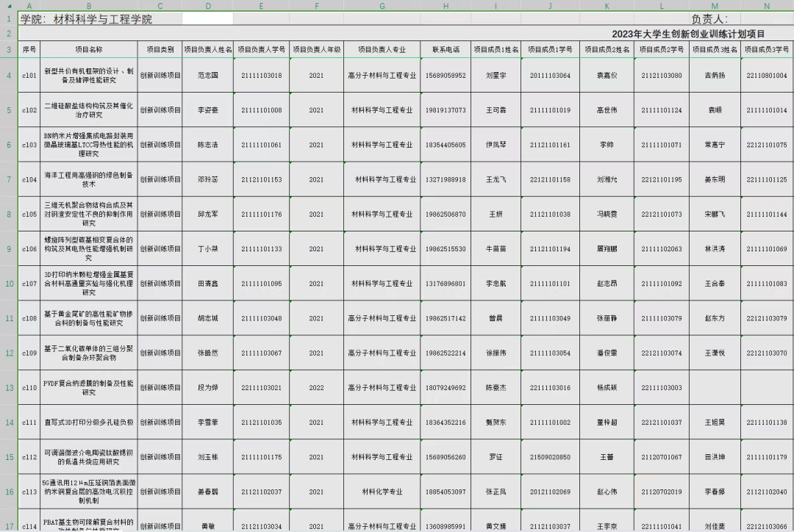The height and width of the screenshot is (532, 794).
Task: Select the 材料化学专业 major cell
Action: click(x=382, y=492)
